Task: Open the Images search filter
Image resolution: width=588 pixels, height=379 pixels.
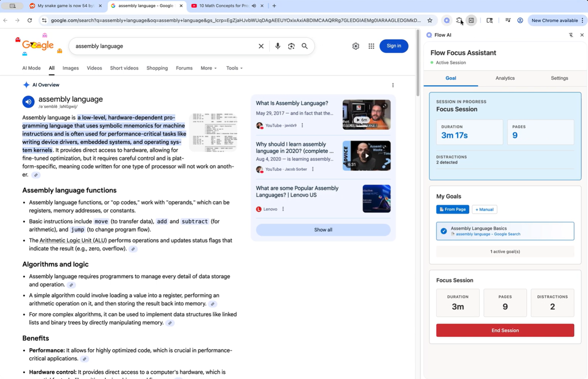Action: pos(71,68)
